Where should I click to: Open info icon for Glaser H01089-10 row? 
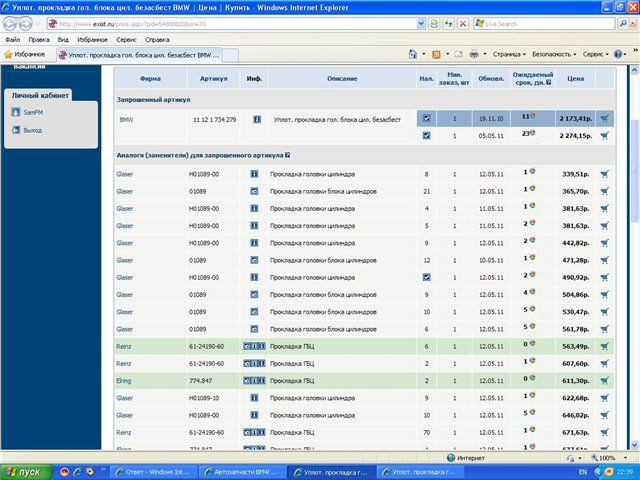254,398
